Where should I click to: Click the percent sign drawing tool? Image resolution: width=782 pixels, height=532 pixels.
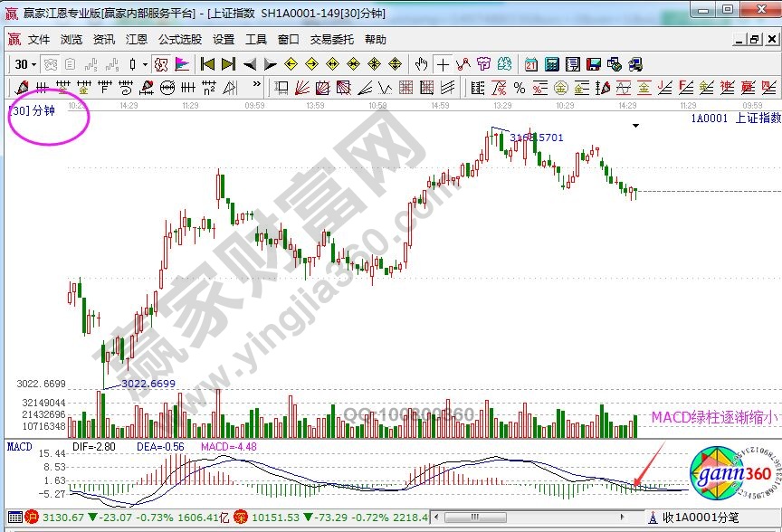520,88
